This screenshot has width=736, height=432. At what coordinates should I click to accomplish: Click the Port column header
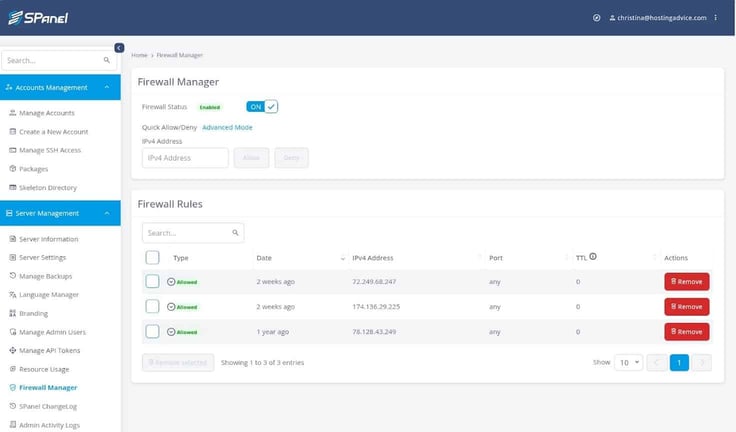coord(496,258)
